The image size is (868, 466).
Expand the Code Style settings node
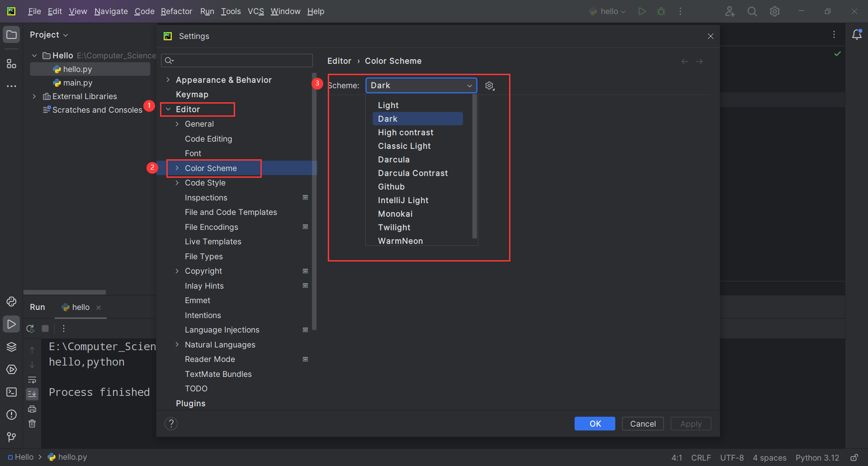point(177,183)
